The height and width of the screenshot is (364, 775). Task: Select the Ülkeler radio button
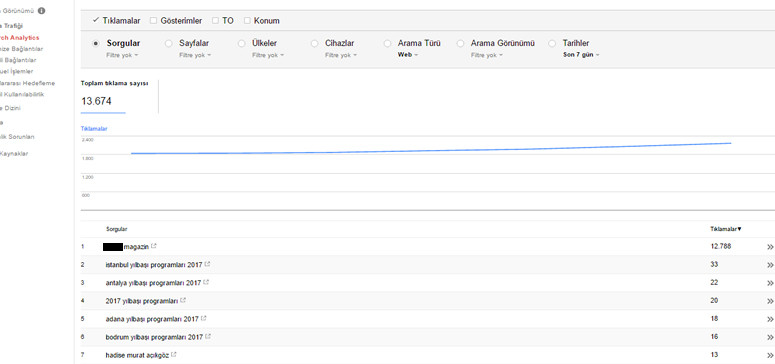242,44
